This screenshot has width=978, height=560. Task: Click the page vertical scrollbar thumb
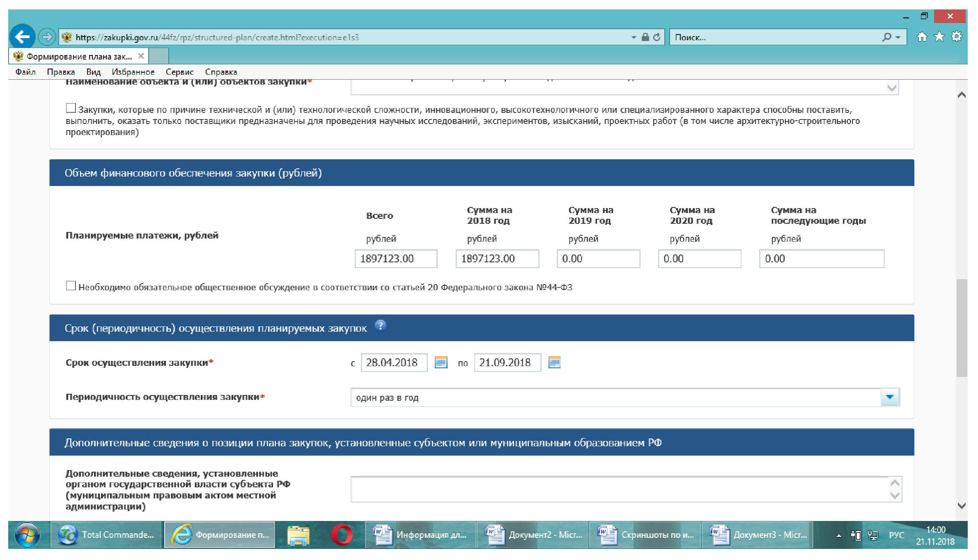(961, 328)
